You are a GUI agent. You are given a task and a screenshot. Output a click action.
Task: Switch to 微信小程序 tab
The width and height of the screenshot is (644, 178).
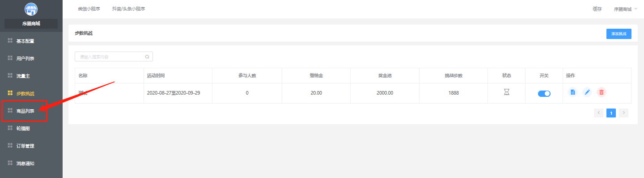tap(89, 9)
